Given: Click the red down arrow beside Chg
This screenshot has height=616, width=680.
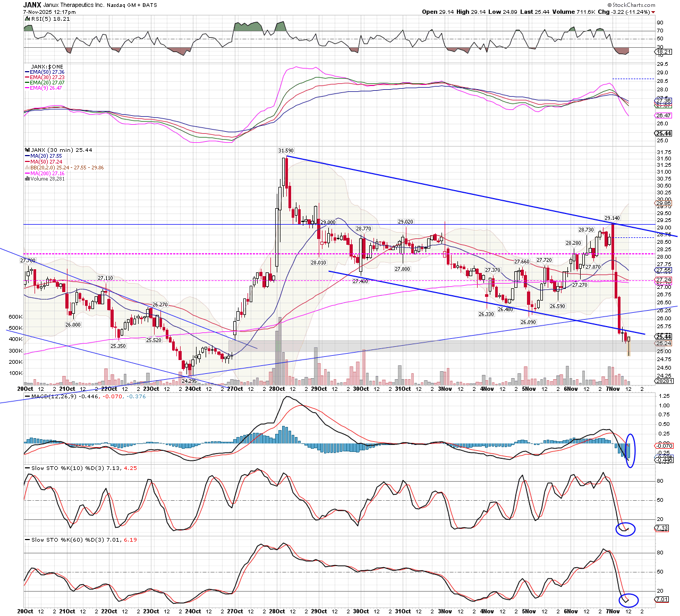Looking at the screenshot, I should (x=653, y=12).
